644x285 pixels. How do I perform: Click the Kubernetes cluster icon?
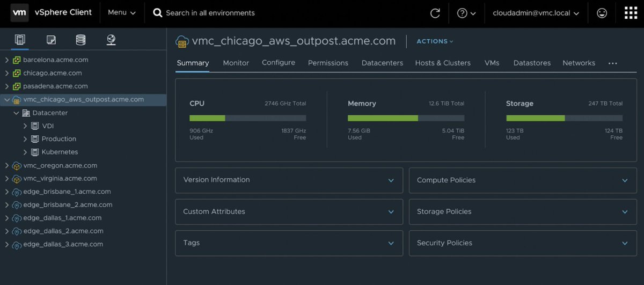[35, 152]
